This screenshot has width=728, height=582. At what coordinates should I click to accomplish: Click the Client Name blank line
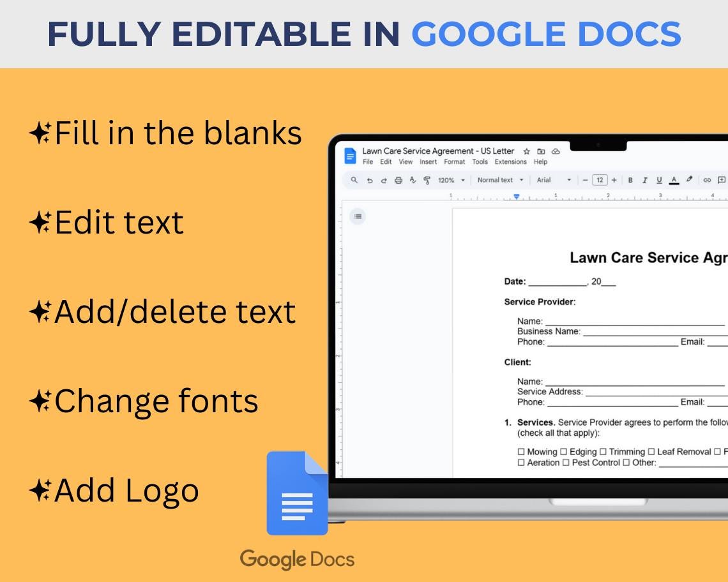tap(635, 382)
